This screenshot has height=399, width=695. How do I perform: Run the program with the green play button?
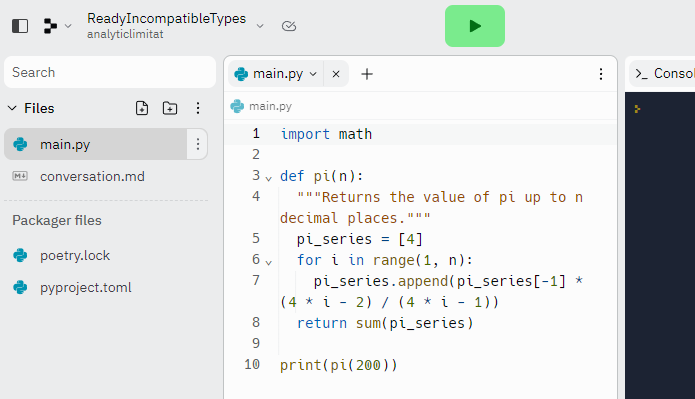pos(475,26)
